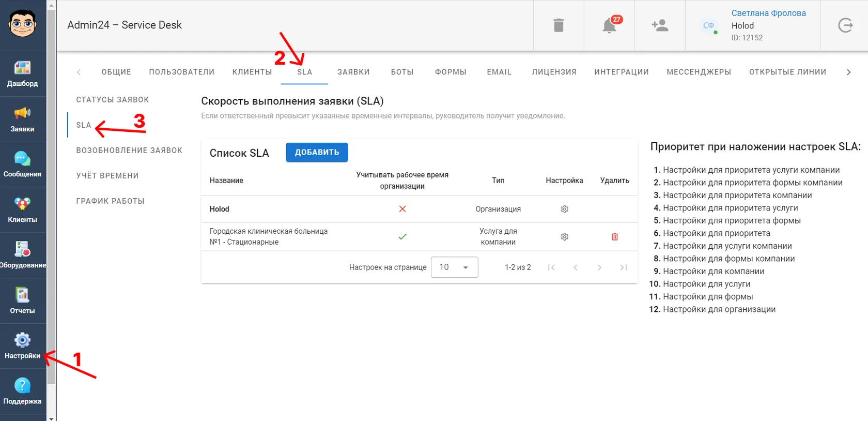Open settings gear for Городская клиническая больница
868x421 pixels.
pos(564,237)
